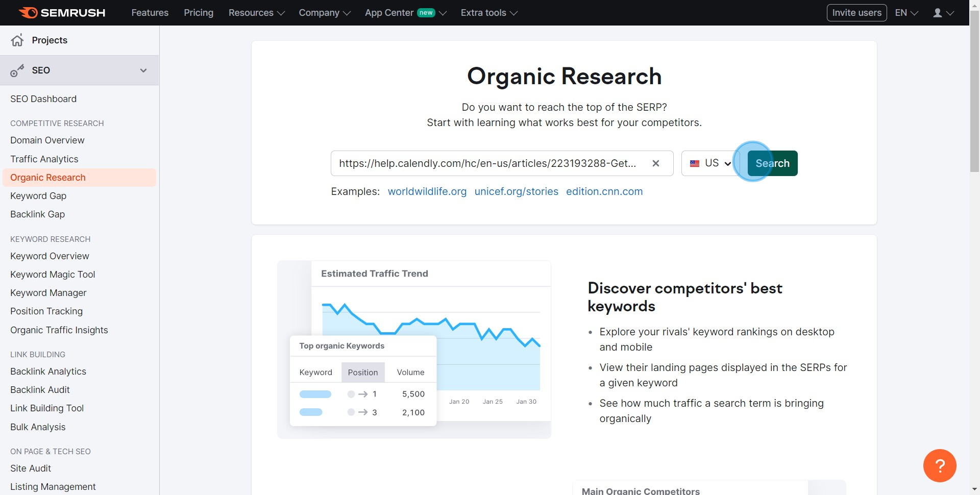Select Organic Research in sidebar
This screenshot has width=980, height=495.
[79, 178]
